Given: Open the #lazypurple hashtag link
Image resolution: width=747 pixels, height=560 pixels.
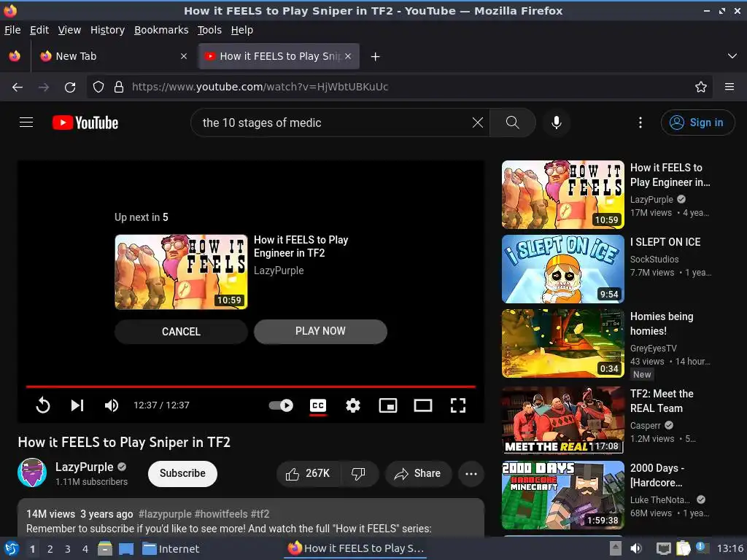Looking at the screenshot, I should [x=165, y=514].
